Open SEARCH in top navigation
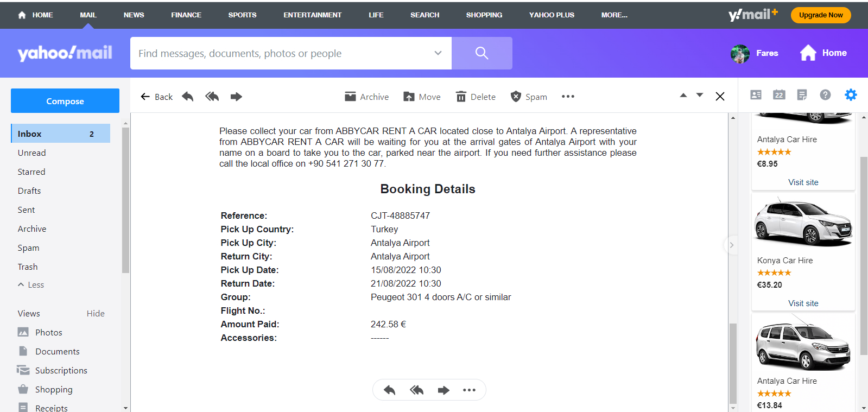Viewport: 868px width, 412px height. coord(425,15)
